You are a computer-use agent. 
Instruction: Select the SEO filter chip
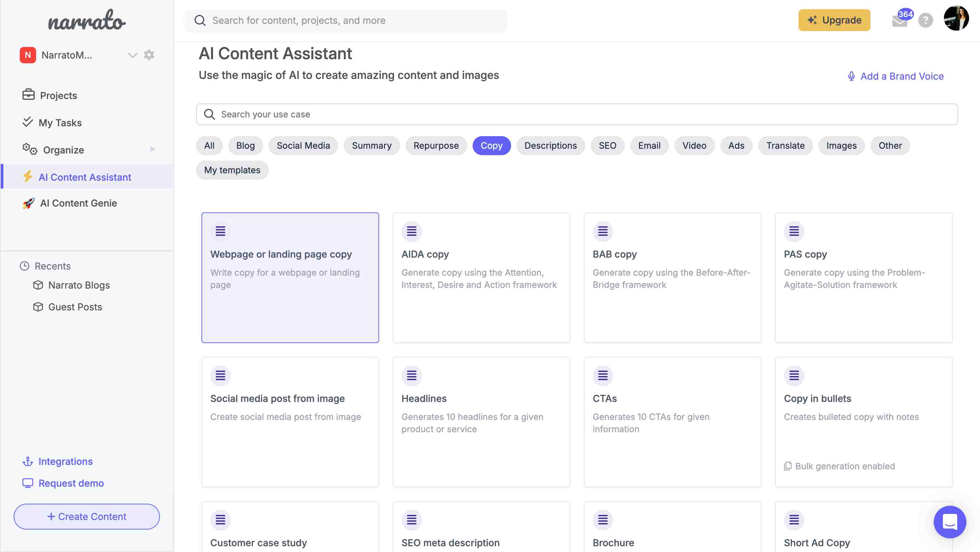click(607, 146)
